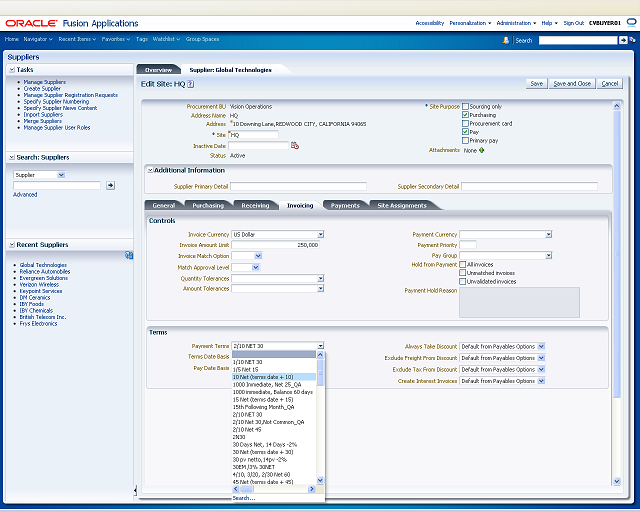
Task: Open the Create Interest Invoices dropdown
Action: [541, 381]
